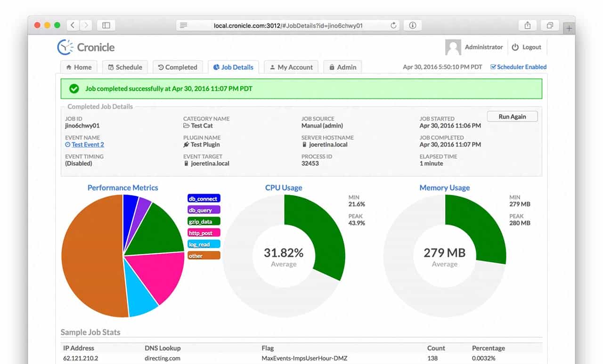Click the Logout button

point(527,47)
